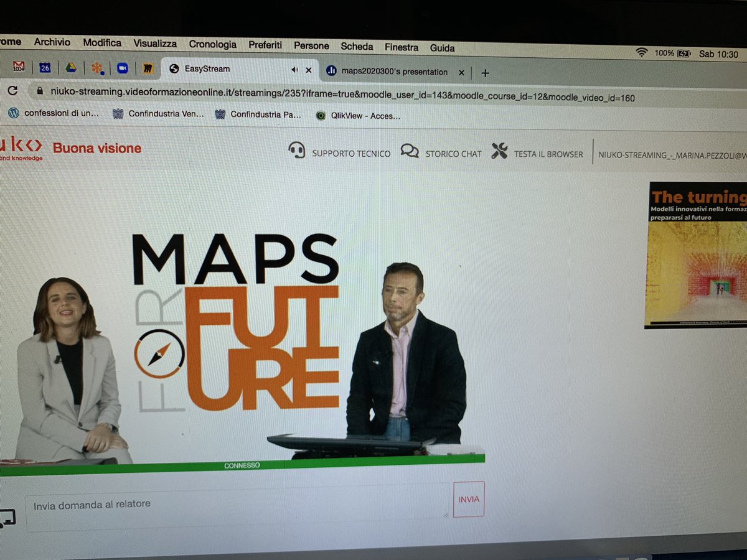Open the Scheda menu
Viewport: 747px width, 560px height.
[x=357, y=46]
